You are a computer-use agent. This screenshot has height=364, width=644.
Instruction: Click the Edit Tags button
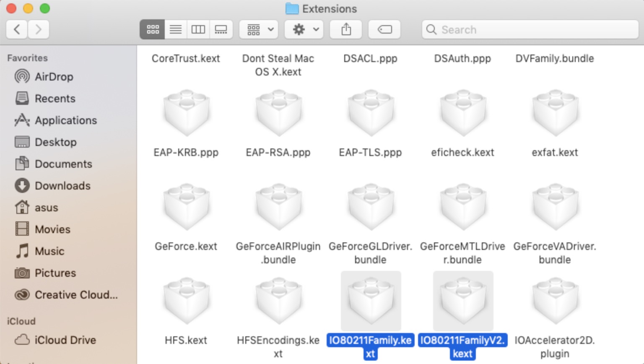click(384, 29)
